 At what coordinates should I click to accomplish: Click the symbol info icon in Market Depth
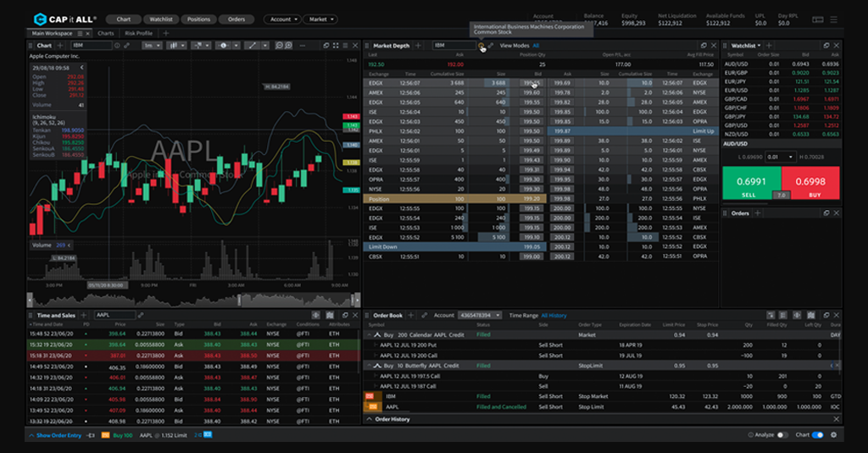click(481, 46)
